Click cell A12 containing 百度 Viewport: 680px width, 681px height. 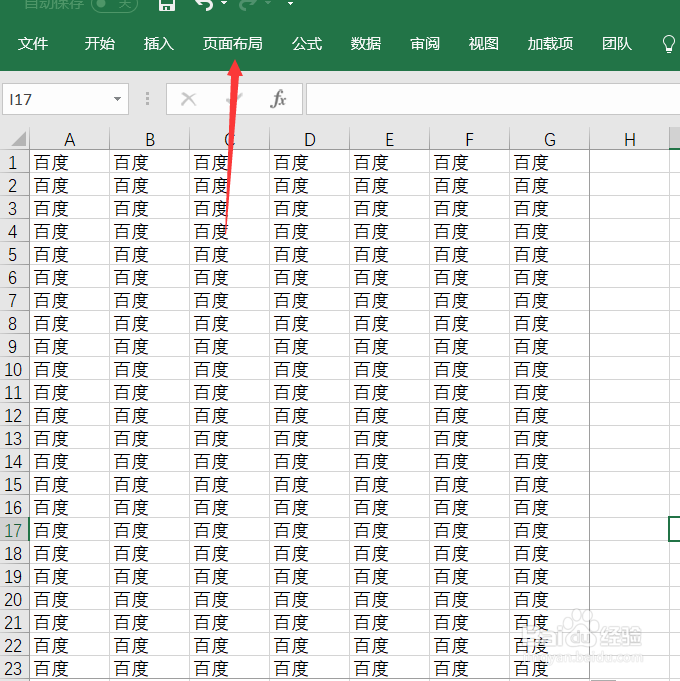point(69,416)
